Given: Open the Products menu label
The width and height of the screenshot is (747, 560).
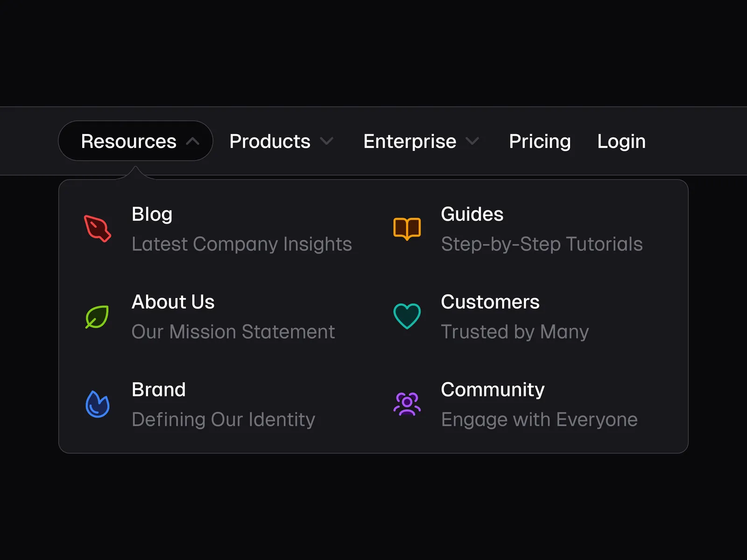Looking at the screenshot, I should 270,141.
